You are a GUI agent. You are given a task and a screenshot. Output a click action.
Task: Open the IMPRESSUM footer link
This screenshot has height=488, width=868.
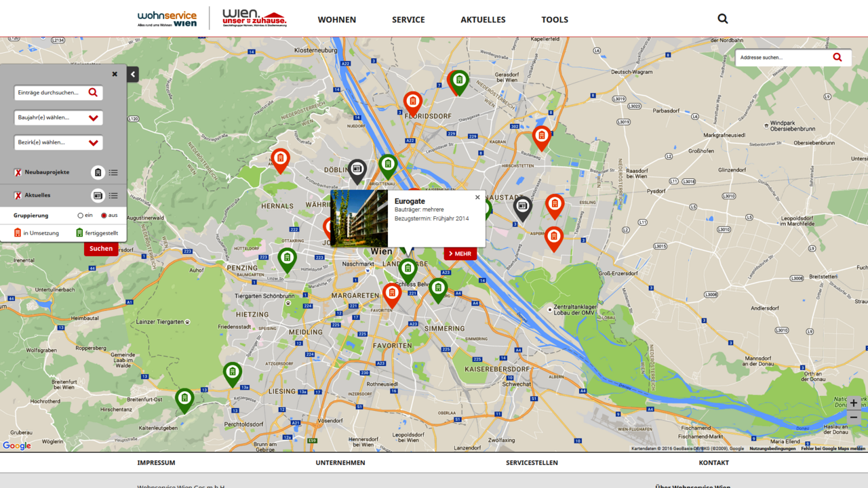[x=156, y=463]
